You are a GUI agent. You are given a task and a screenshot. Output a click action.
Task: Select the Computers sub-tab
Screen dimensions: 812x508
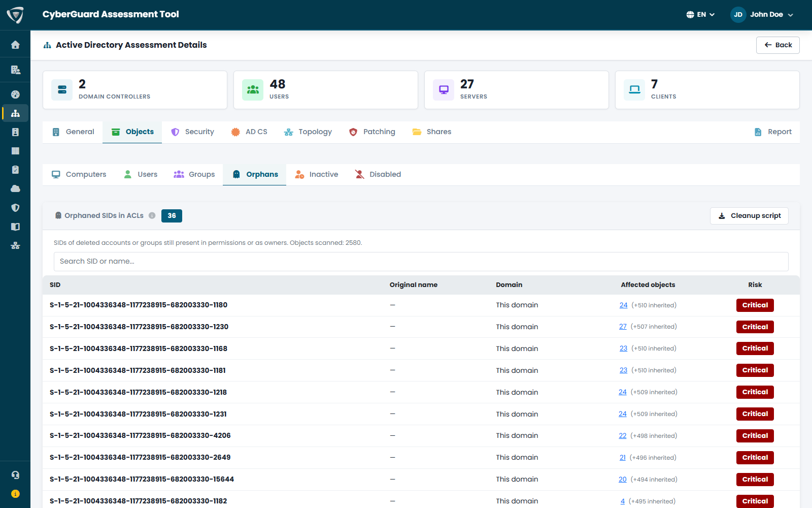79,175
